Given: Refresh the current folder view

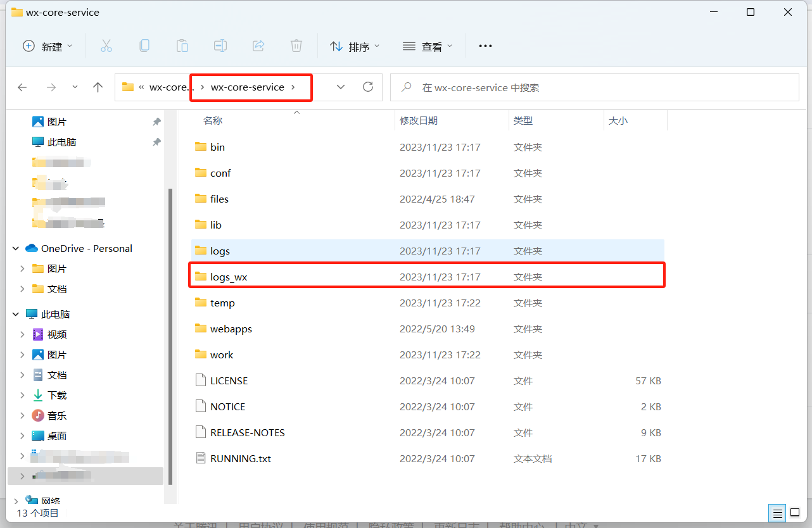Looking at the screenshot, I should [x=368, y=87].
